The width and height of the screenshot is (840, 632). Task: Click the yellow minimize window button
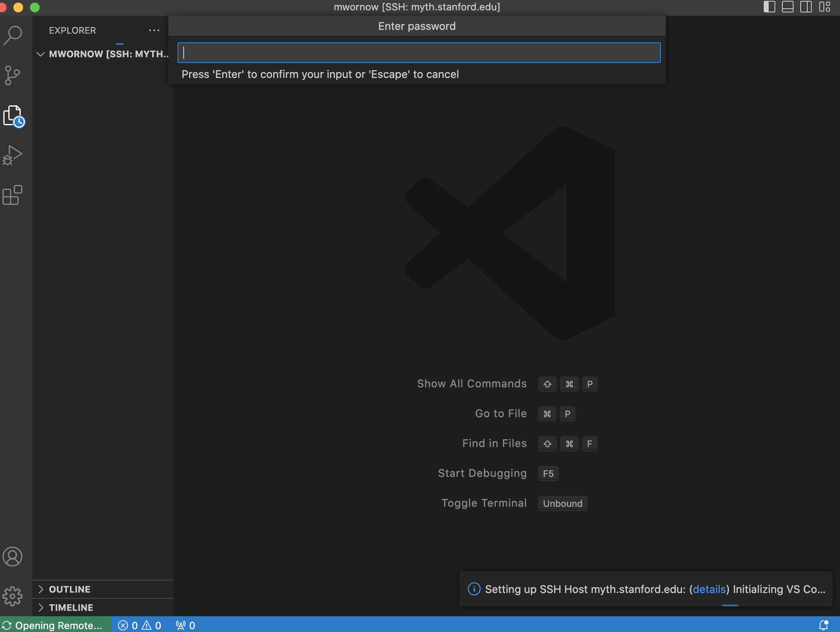[x=18, y=7]
